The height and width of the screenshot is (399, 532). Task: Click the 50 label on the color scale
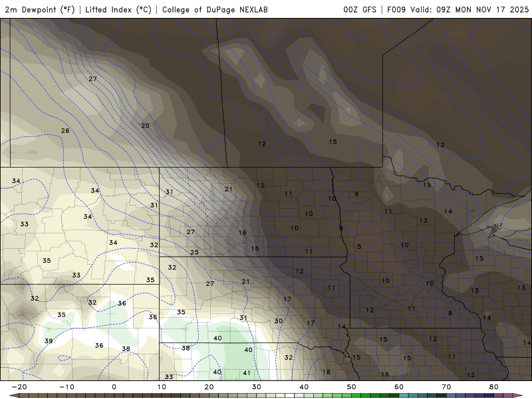pyautogui.click(x=352, y=387)
